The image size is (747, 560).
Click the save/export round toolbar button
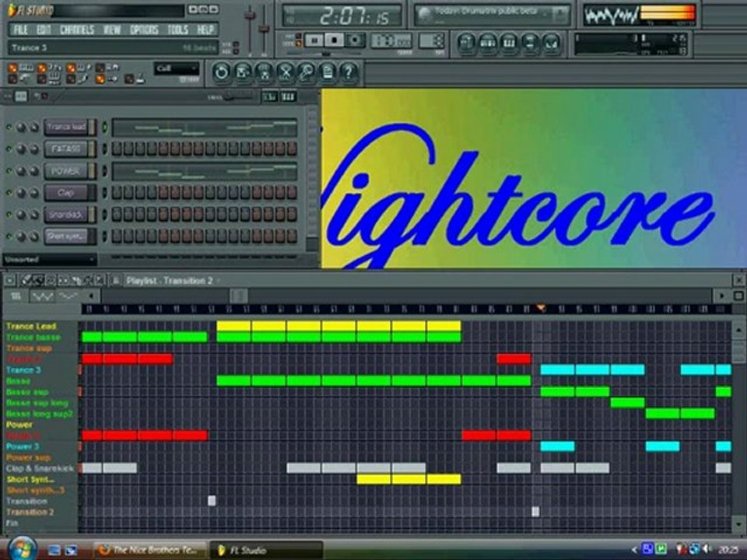(243, 72)
